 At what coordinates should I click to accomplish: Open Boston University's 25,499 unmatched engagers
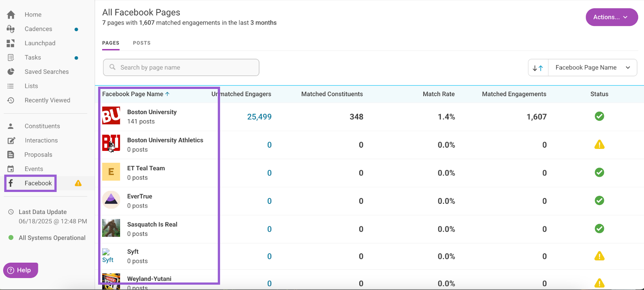click(259, 117)
